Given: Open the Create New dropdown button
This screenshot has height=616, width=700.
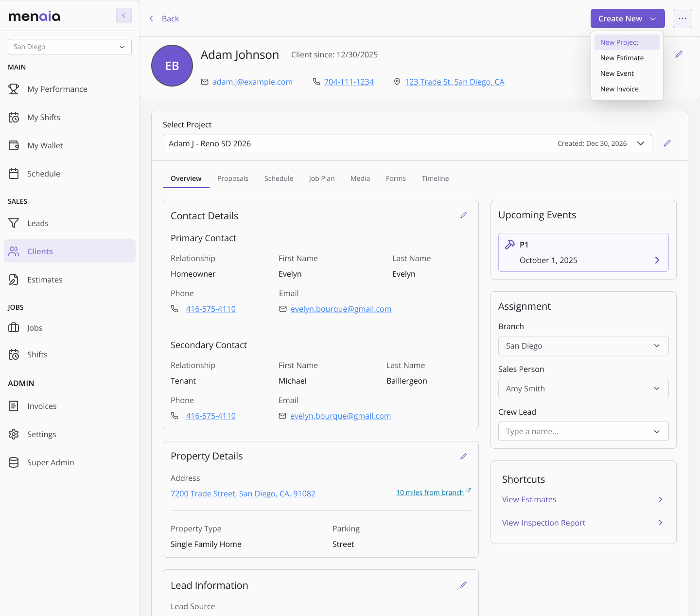Looking at the screenshot, I should pos(628,18).
